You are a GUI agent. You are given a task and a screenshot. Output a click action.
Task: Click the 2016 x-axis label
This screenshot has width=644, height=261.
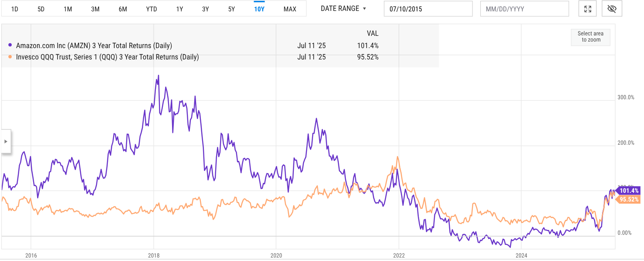(31, 255)
